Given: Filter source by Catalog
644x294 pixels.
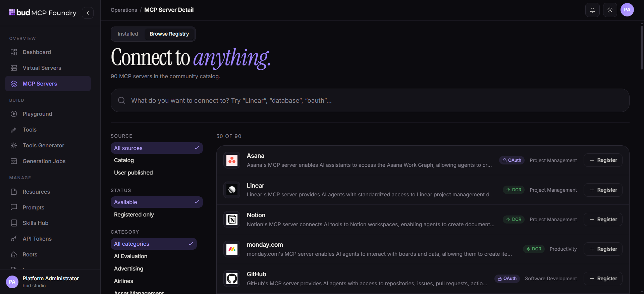Looking at the screenshot, I should [x=157, y=160].
